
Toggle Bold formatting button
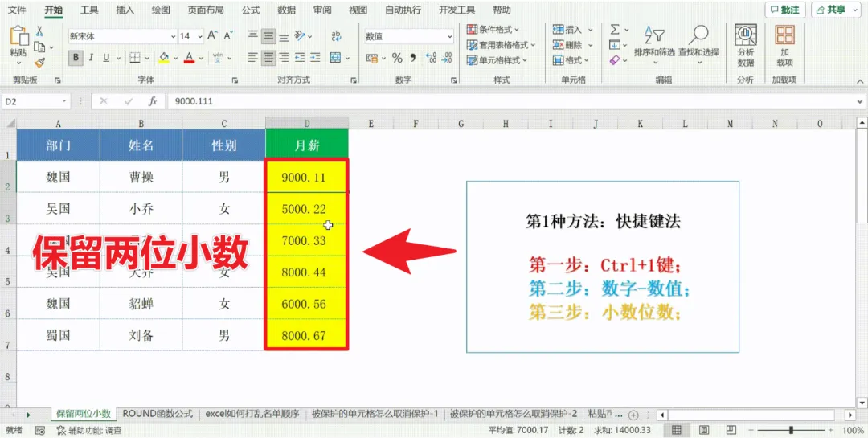pyautogui.click(x=76, y=58)
